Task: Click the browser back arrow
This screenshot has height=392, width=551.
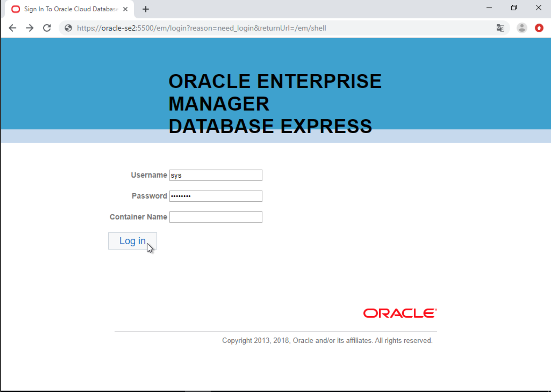Action: tap(12, 28)
